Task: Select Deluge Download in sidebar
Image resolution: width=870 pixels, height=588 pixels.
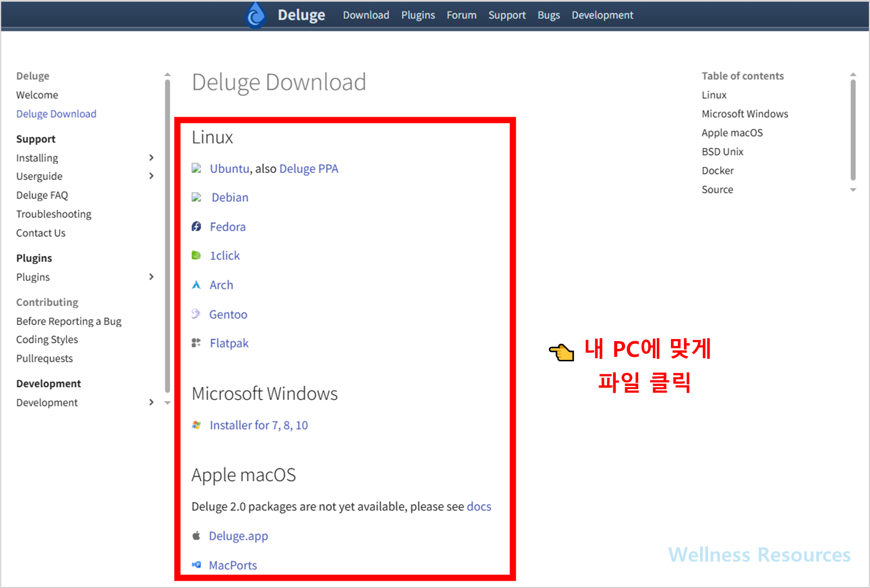Action: click(56, 114)
